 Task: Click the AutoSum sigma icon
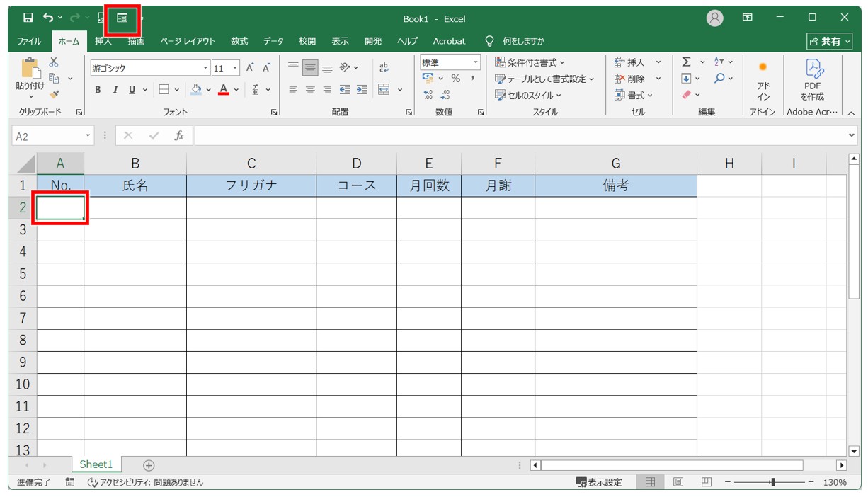[x=686, y=62]
